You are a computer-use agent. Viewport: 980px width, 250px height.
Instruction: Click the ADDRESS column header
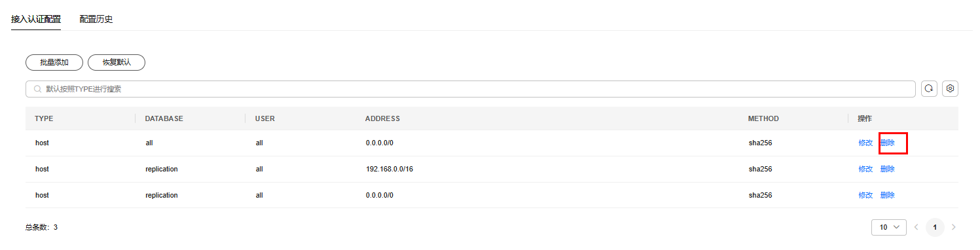pyautogui.click(x=382, y=118)
